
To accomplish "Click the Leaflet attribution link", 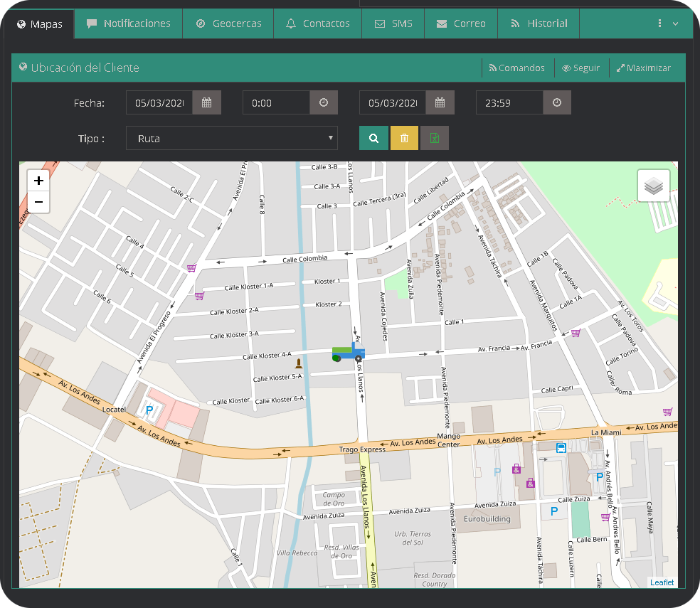I will point(662,582).
